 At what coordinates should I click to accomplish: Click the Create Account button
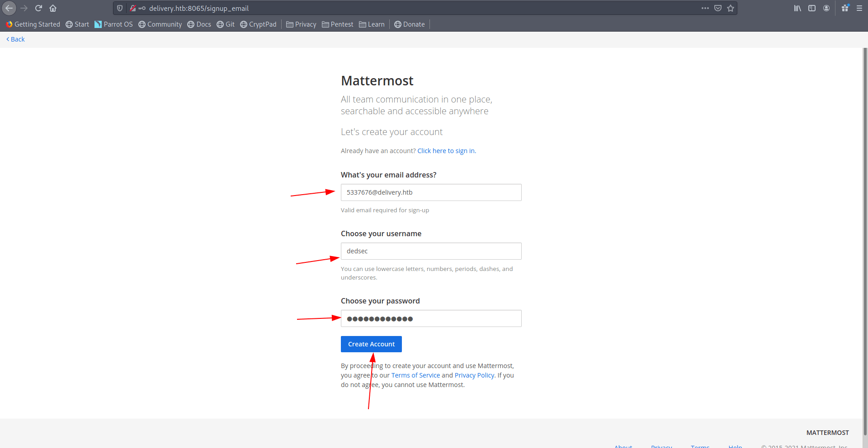(x=371, y=344)
